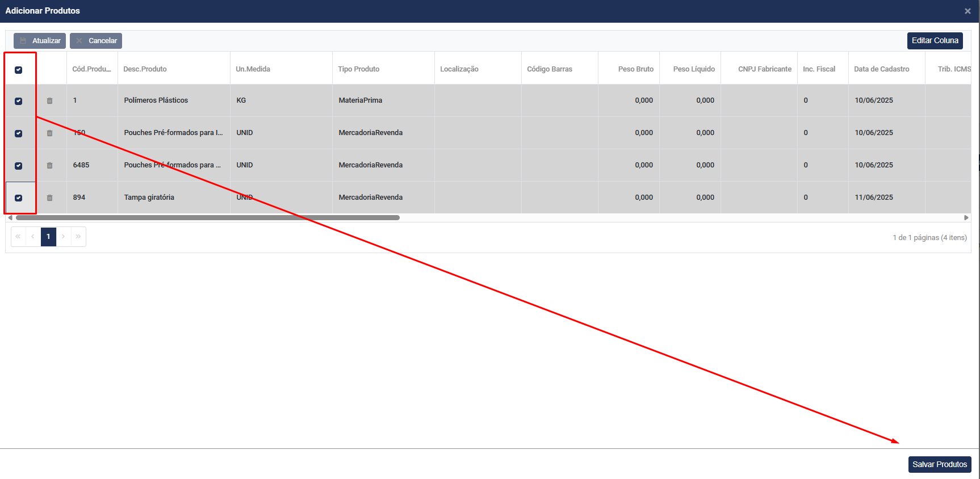This screenshot has width=980, height=479.
Task: Open Editar Coluna options
Action: pyautogui.click(x=935, y=41)
